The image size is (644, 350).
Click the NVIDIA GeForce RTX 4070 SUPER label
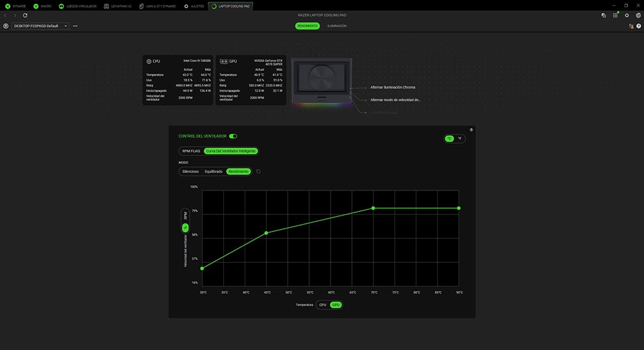[268, 62]
